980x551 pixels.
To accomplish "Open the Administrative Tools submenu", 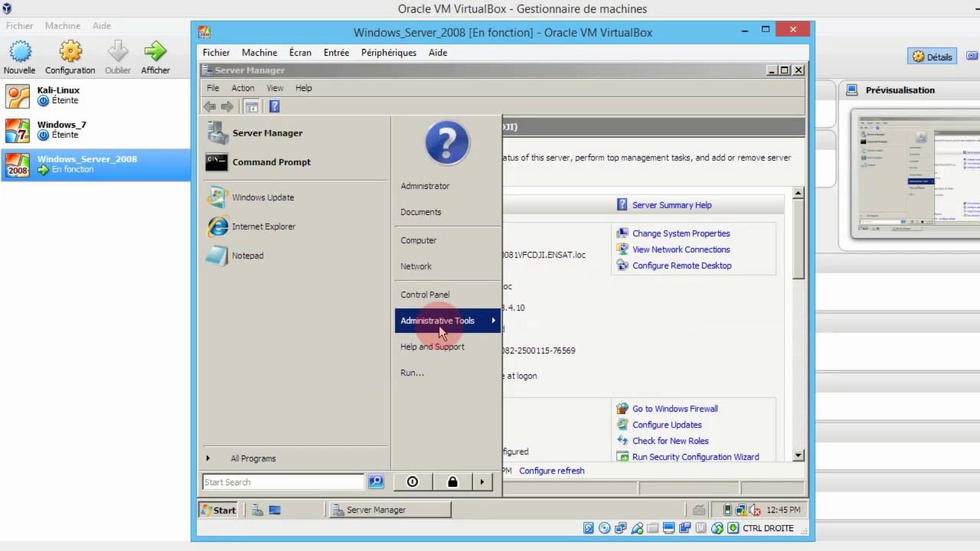I will pyautogui.click(x=447, y=321).
